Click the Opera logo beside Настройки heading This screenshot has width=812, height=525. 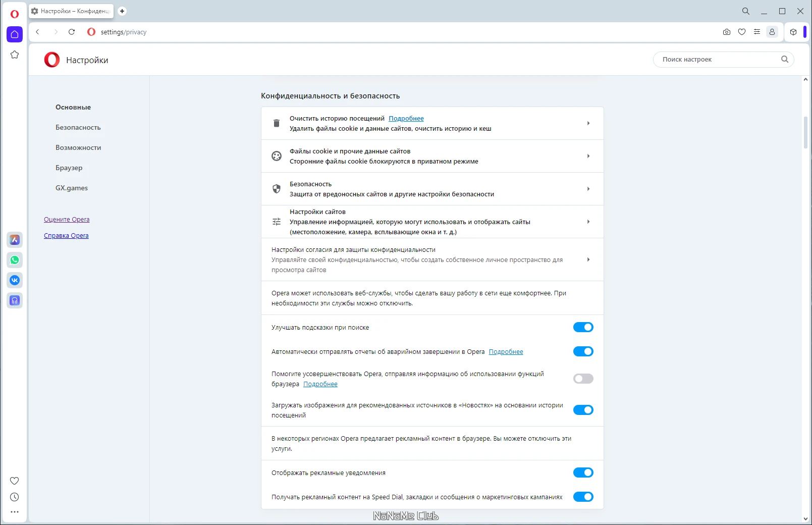(52, 60)
